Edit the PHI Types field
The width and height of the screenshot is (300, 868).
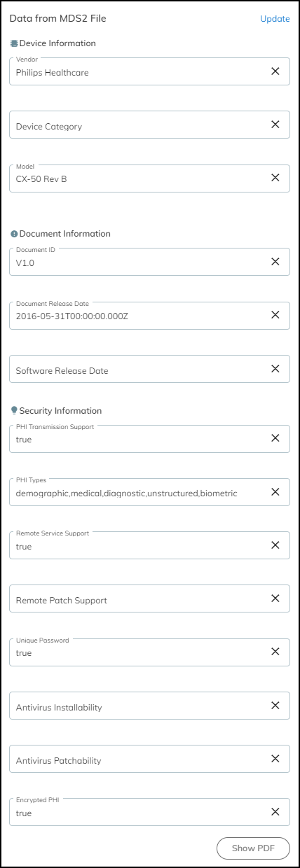pos(149,491)
